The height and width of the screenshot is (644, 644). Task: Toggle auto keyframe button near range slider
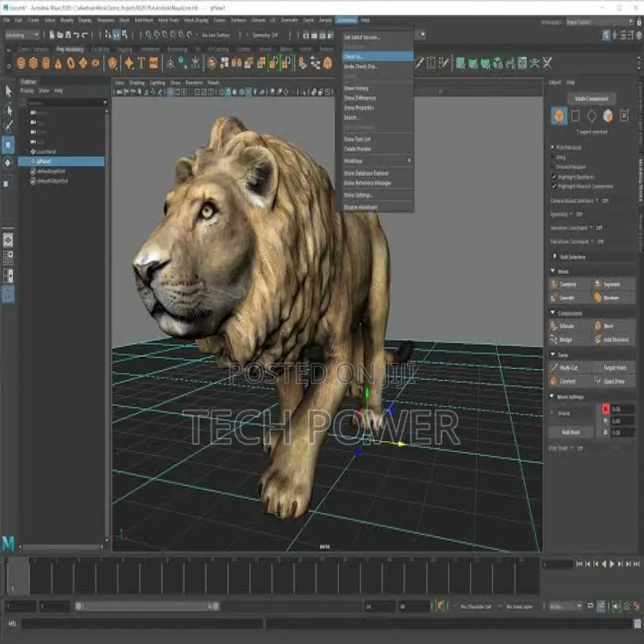pyautogui.click(x=440, y=606)
